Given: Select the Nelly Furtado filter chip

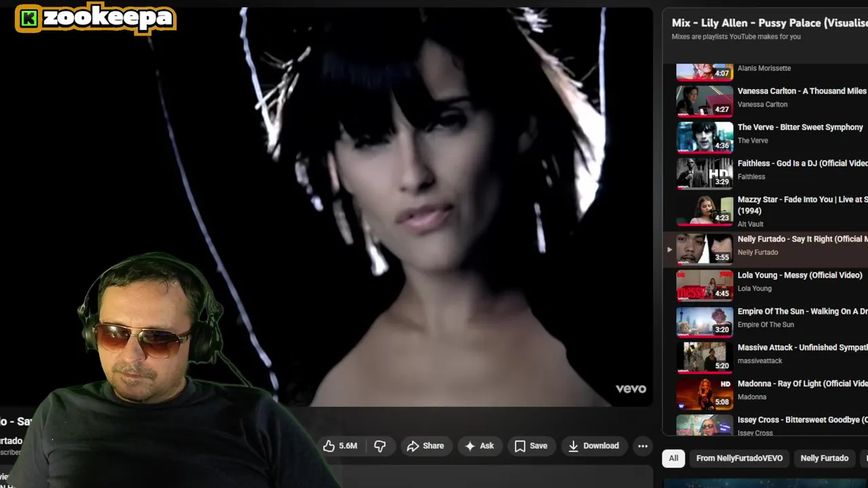Looking at the screenshot, I should [x=824, y=458].
